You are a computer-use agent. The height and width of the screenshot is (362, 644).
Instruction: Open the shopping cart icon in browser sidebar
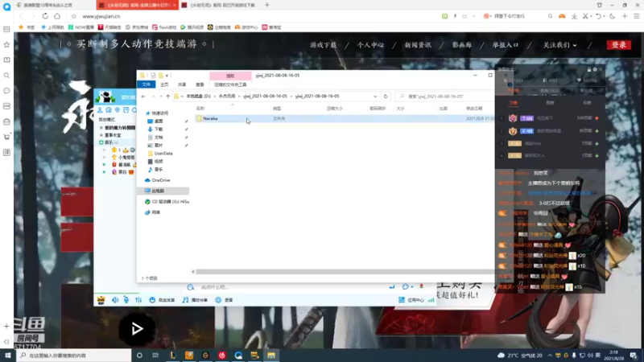tap(6, 137)
